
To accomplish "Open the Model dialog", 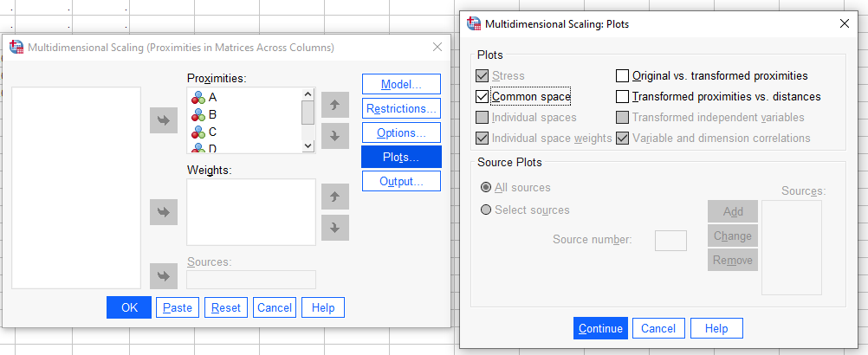I will [x=401, y=84].
